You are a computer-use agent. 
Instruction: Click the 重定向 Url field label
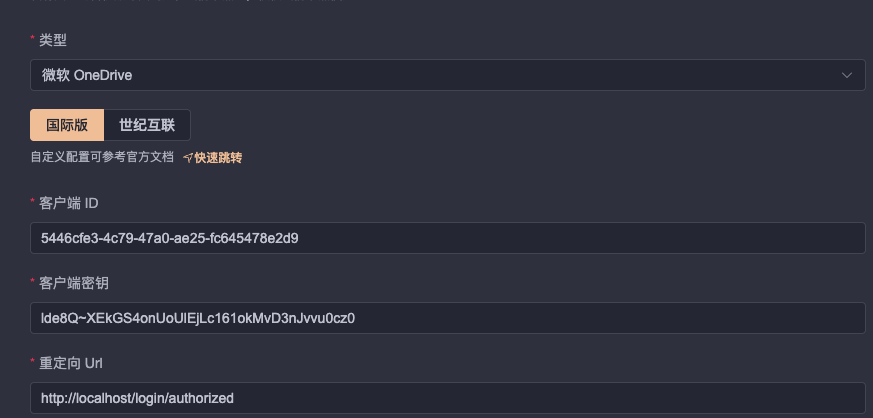point(70,363)
